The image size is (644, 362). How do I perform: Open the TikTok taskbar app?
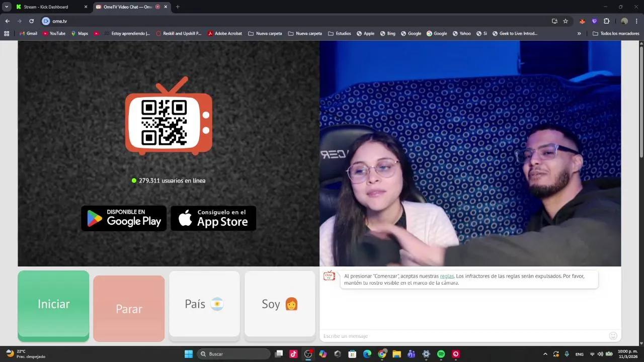click(x=293, y=354)
